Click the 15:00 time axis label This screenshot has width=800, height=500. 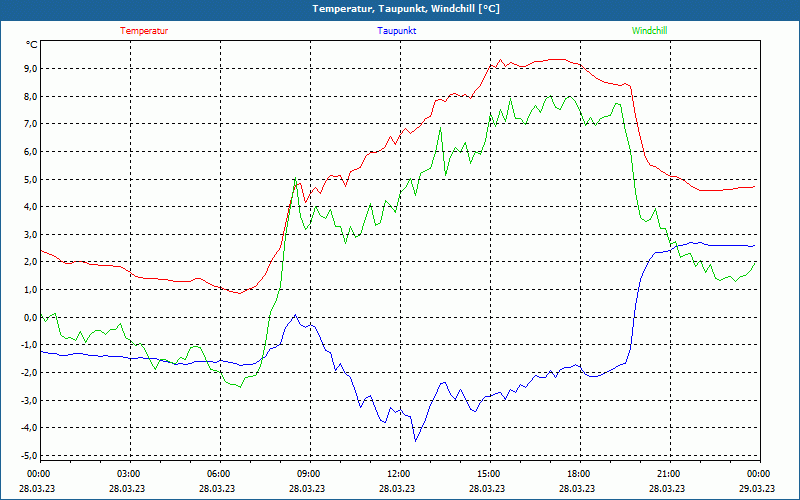[x=489, y=474]
